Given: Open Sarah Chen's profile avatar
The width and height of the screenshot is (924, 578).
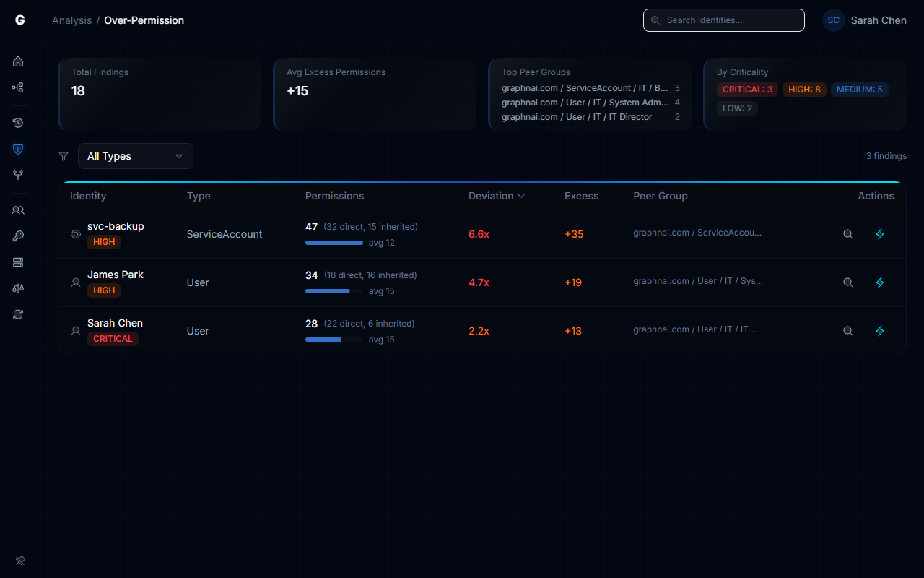Looking at the screenshot, I should pyautogui.click(x=833, y=20).
